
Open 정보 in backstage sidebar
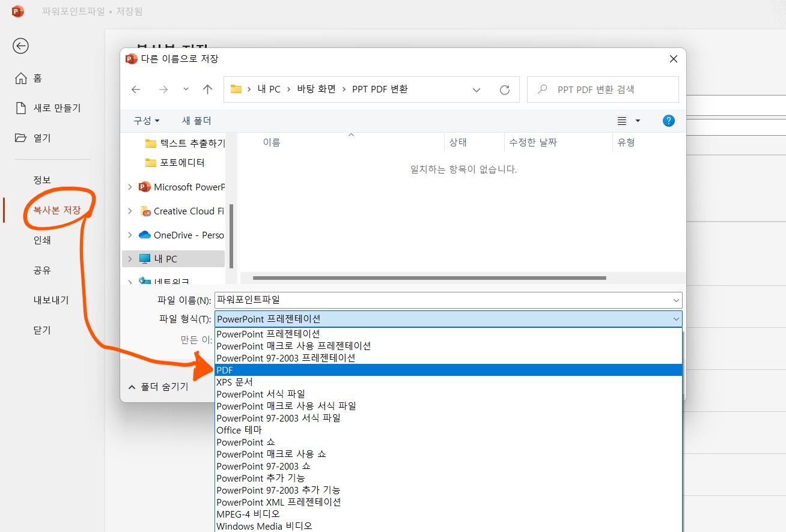pyautogui.click(x=42, y=180)
